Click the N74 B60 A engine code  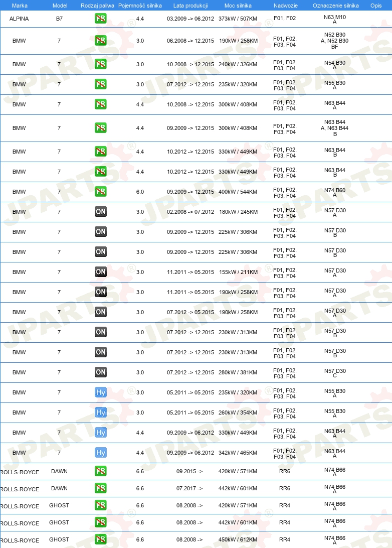(335, 193)
